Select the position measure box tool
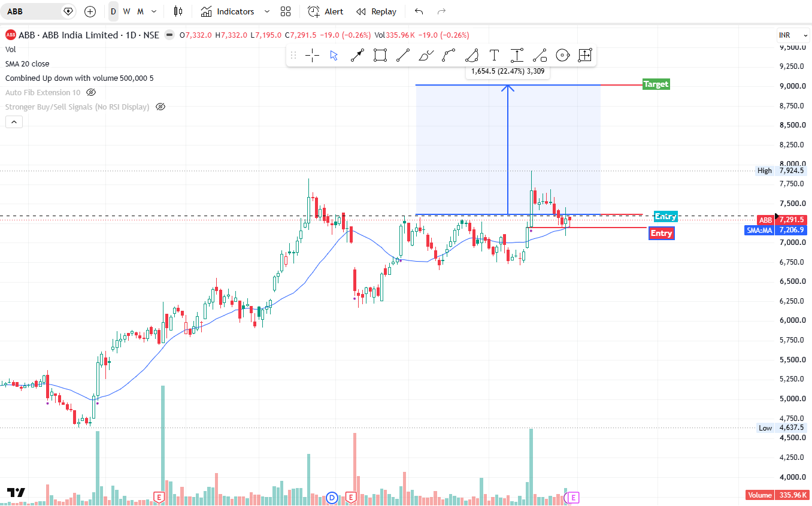Screen dimensions: 812x506 585,56
